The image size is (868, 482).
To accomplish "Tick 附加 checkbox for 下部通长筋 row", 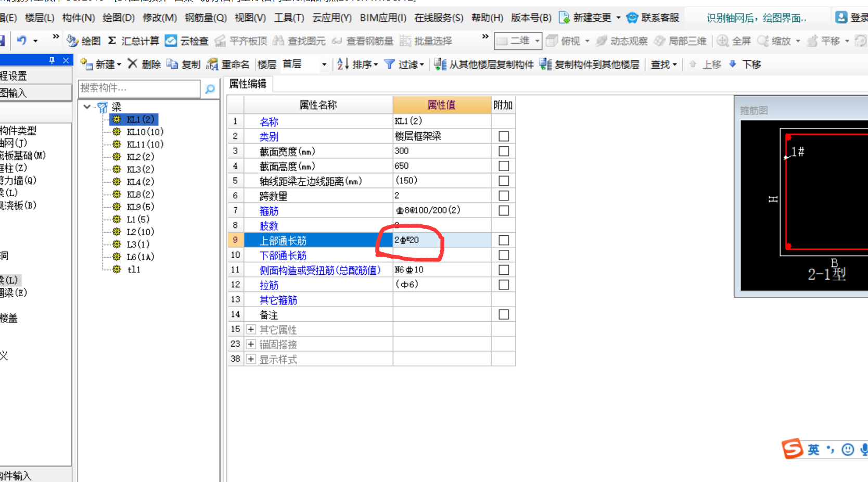I will [x=503, y=255].
